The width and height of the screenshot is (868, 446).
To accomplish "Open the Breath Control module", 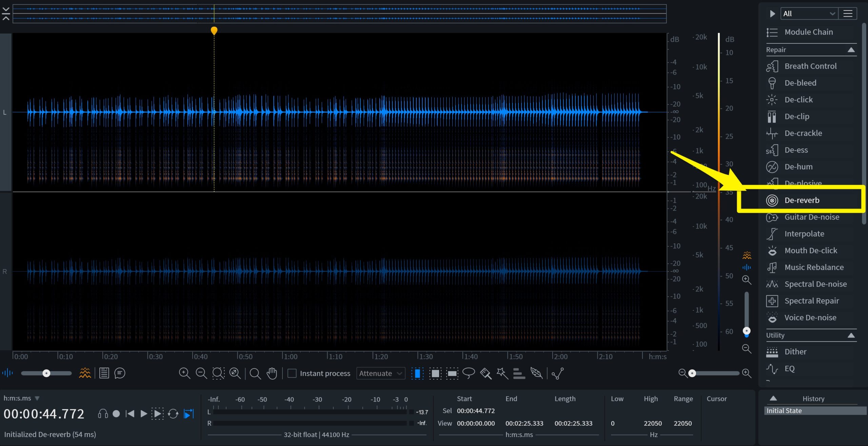I will pos(810,66).
